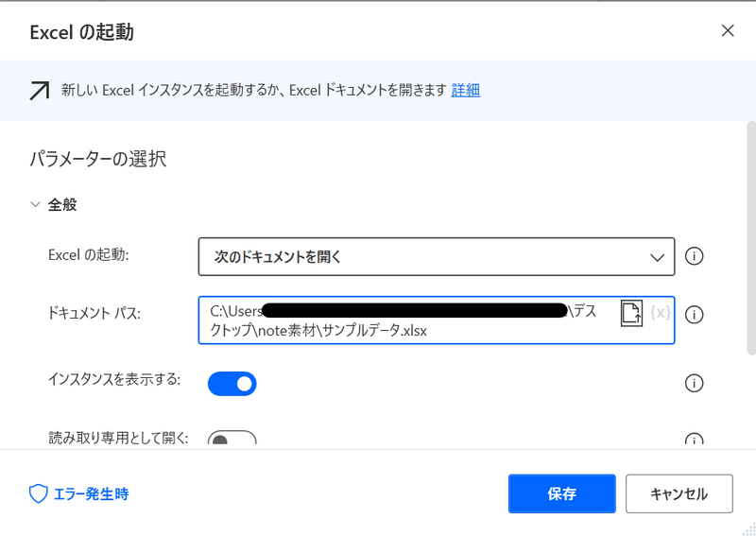Click the select file icon in path field
The image size is (756, 536).
631,314
